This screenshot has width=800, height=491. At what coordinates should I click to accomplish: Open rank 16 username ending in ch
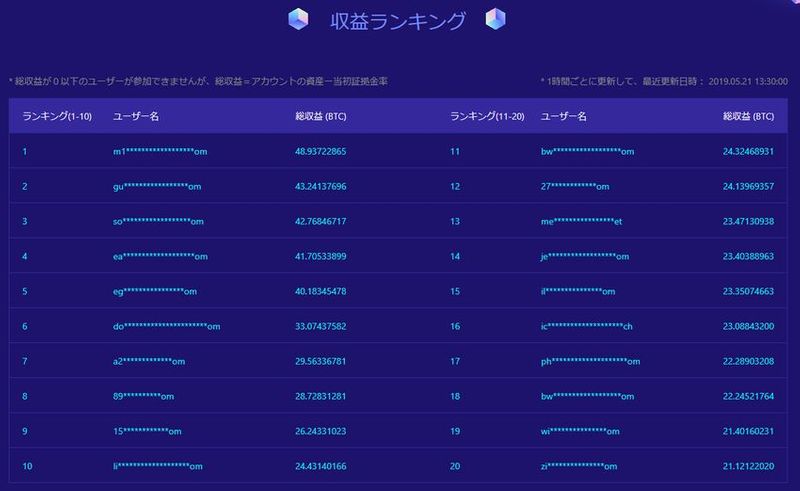586,326
